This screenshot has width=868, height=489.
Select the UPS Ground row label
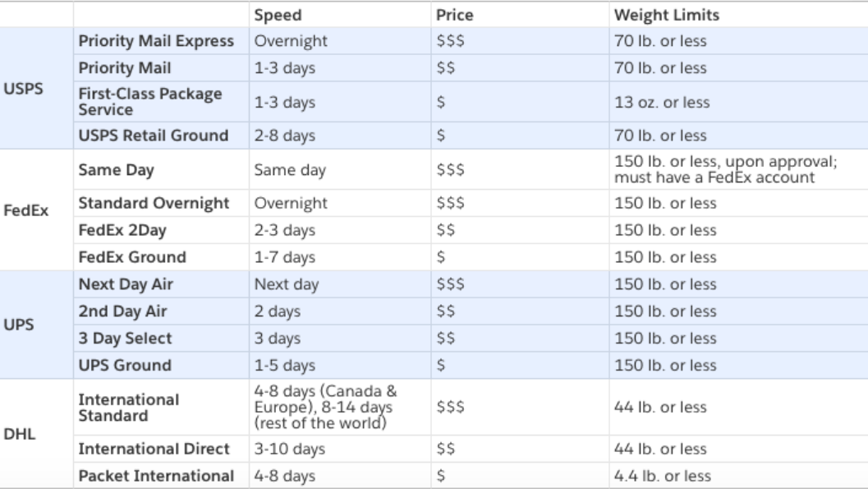coord(125,366)
